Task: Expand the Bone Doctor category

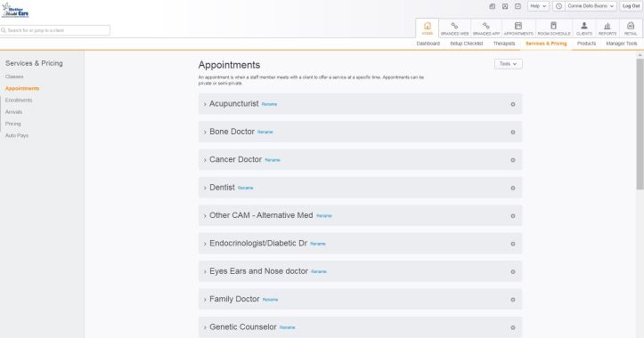Action: [205, 132]
